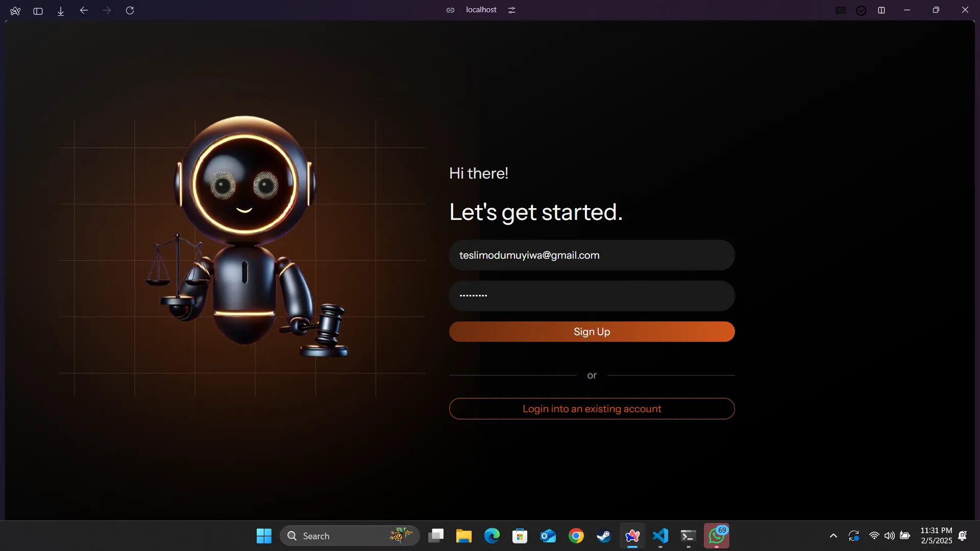This screenshot has height=551, width=980.
Task: Click the circular checkmark extension icon
Action: (x=861, y=10)
